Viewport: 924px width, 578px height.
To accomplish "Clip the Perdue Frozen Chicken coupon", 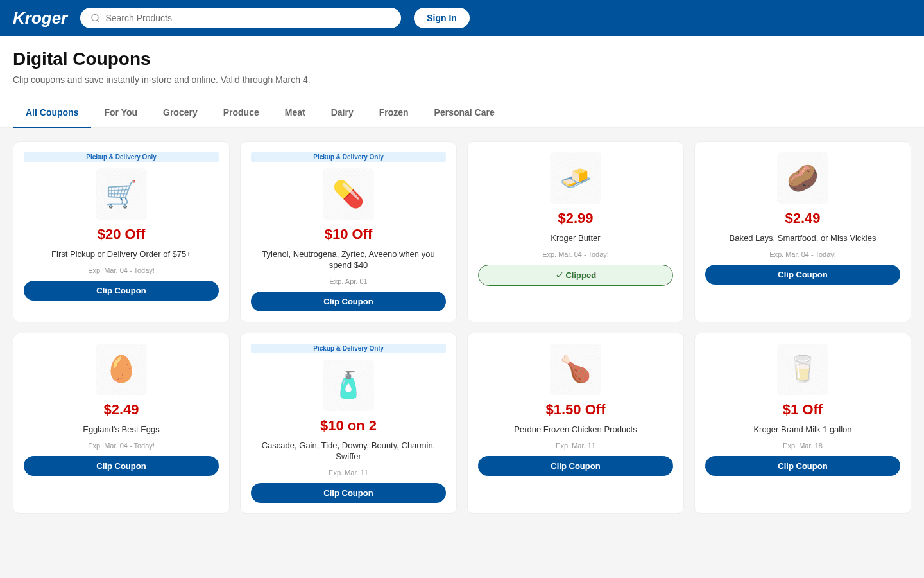I will 575,466.
